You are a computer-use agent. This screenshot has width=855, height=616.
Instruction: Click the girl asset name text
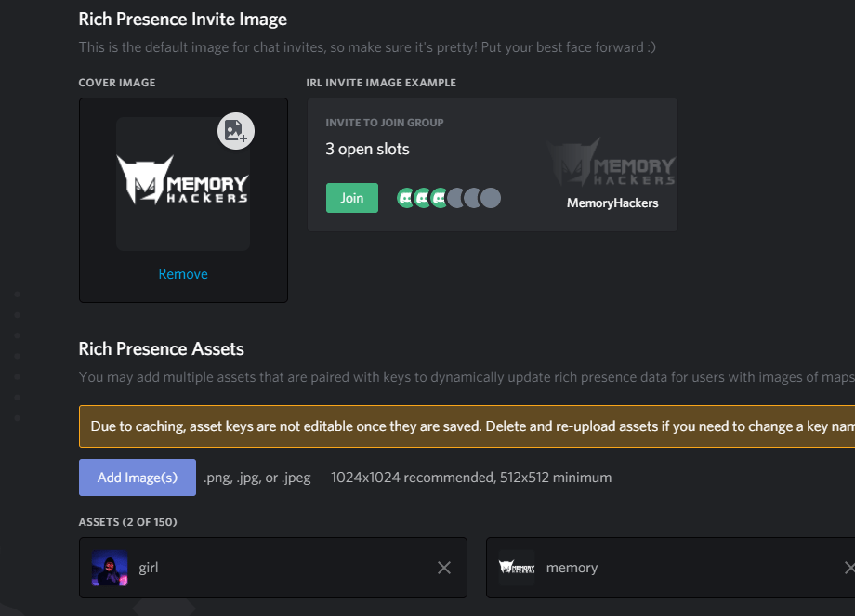[149, 568]
